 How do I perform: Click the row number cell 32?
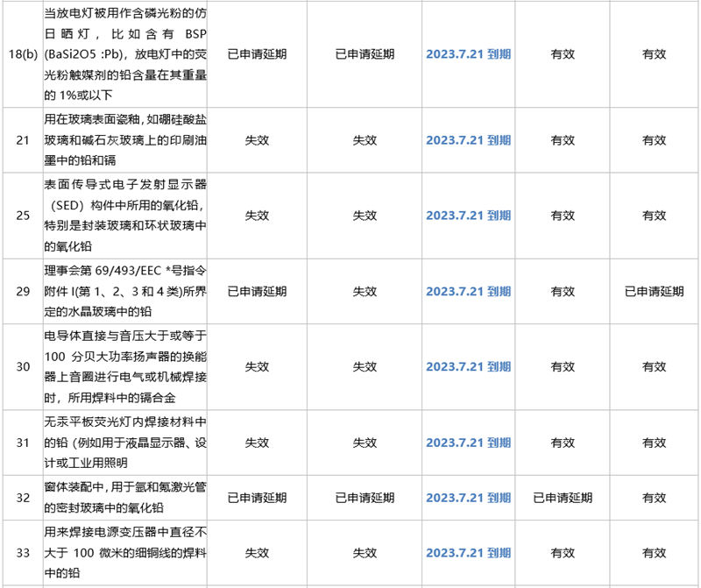coord(22,498)
